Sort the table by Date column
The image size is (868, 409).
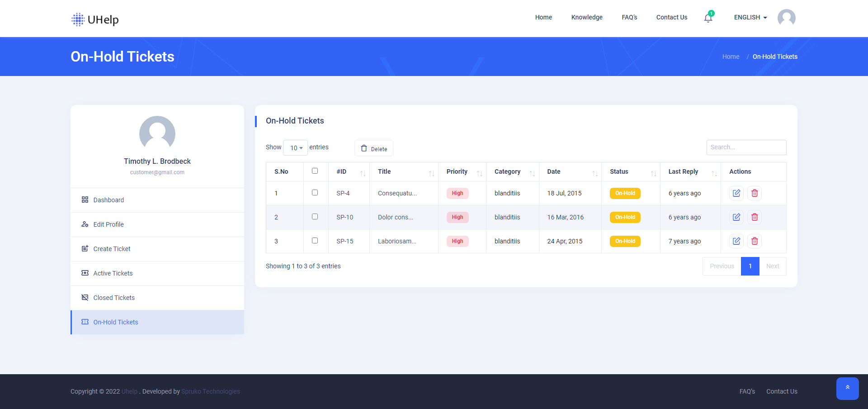pos(553,171)
